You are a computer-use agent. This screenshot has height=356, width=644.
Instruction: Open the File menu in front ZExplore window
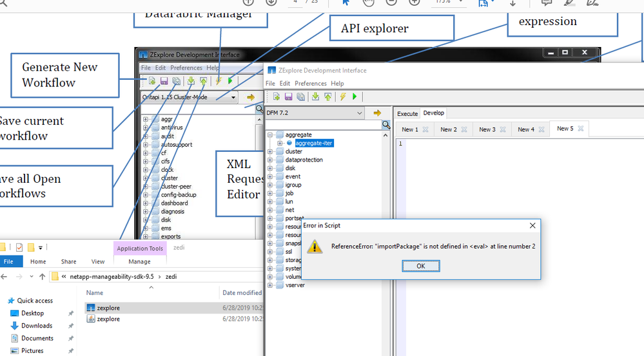coord(270,83)
